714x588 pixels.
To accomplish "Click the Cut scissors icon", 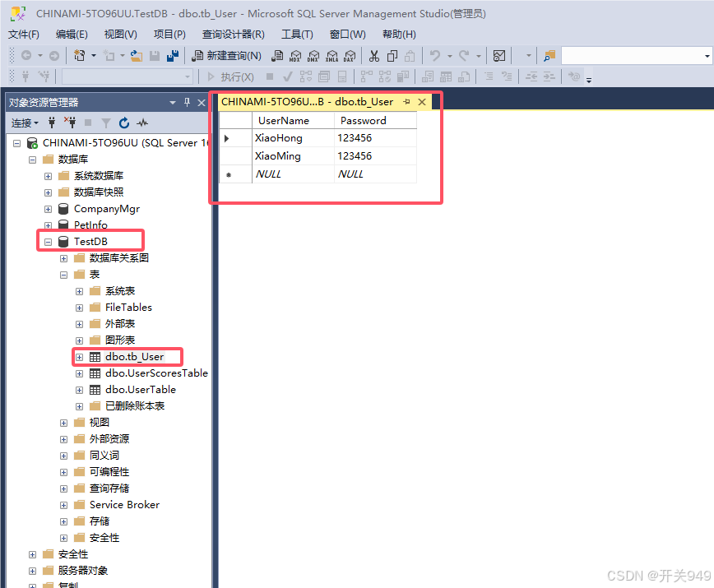I will pos(373,56).
